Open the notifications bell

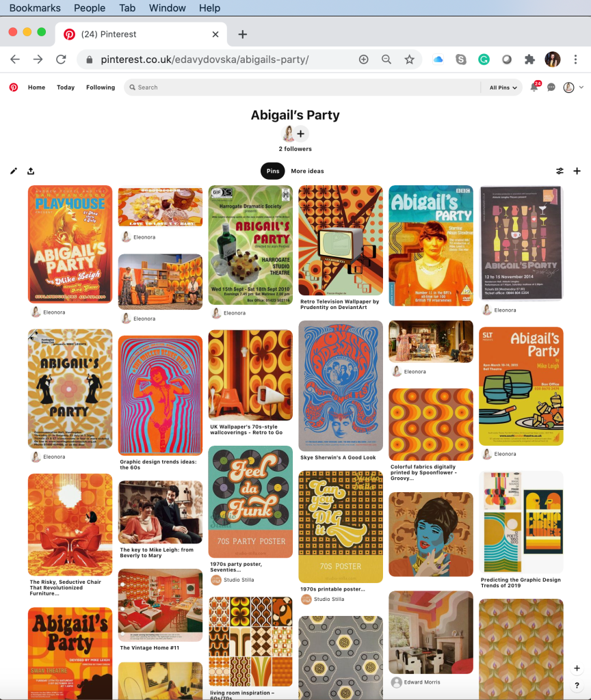(534, 87)
